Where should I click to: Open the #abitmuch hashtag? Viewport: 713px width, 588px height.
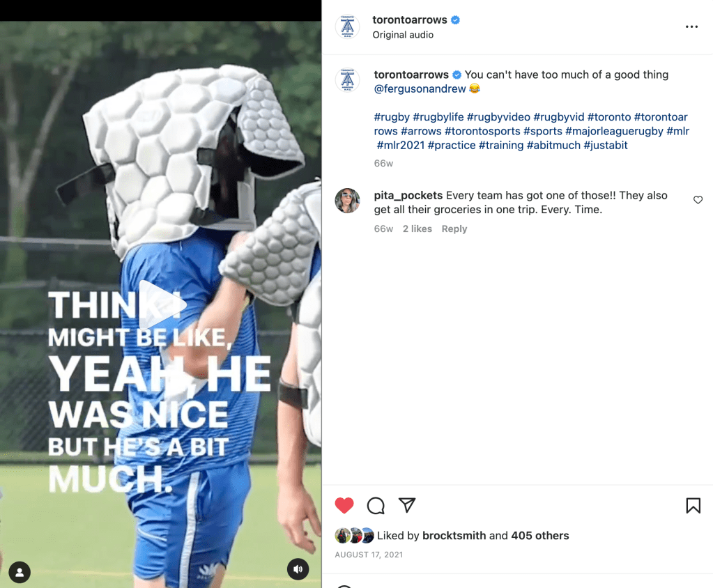pyautogui.click(x=553, y=145)
